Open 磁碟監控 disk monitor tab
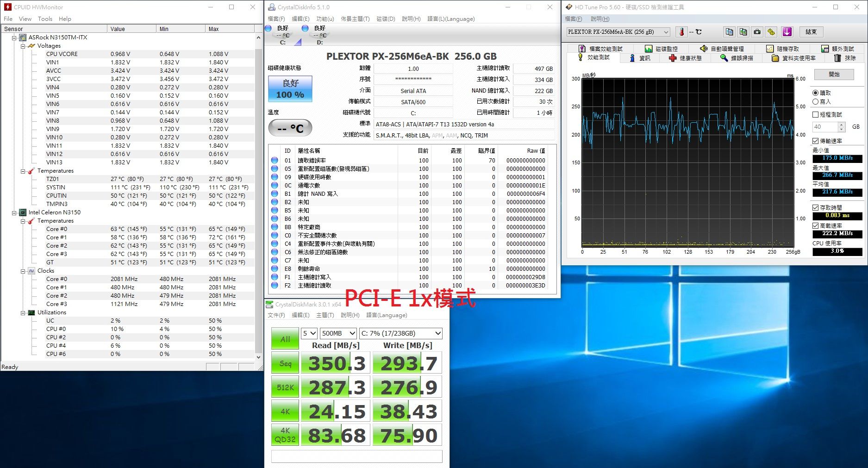Image resolution: width=868 pixels, height=468 pixels. pyautogui.click(x=661, y=49)
